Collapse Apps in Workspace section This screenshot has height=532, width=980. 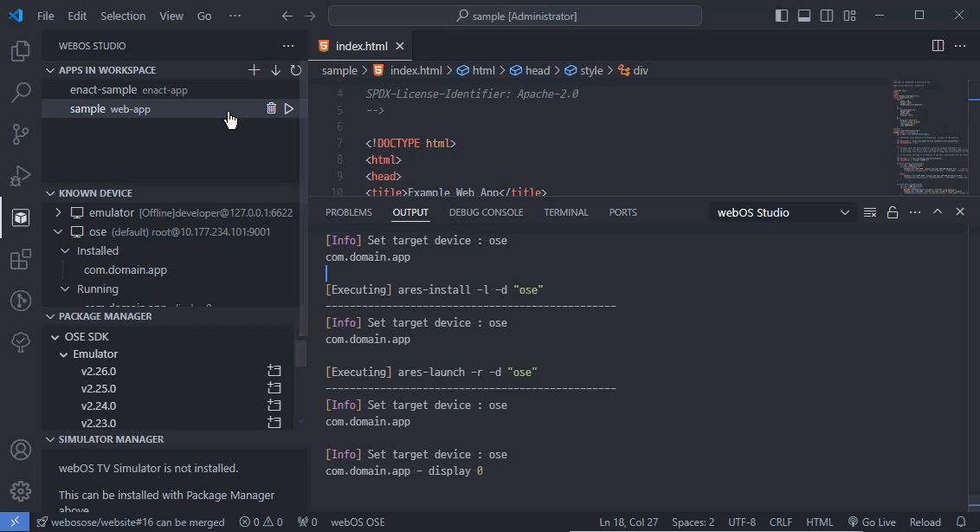(x=50, y=70)
